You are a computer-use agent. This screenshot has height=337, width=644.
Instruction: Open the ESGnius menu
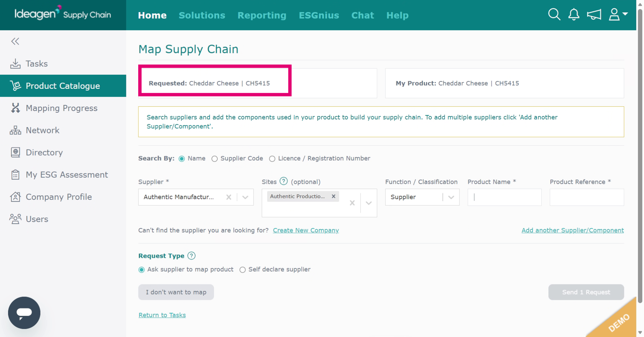319,15
